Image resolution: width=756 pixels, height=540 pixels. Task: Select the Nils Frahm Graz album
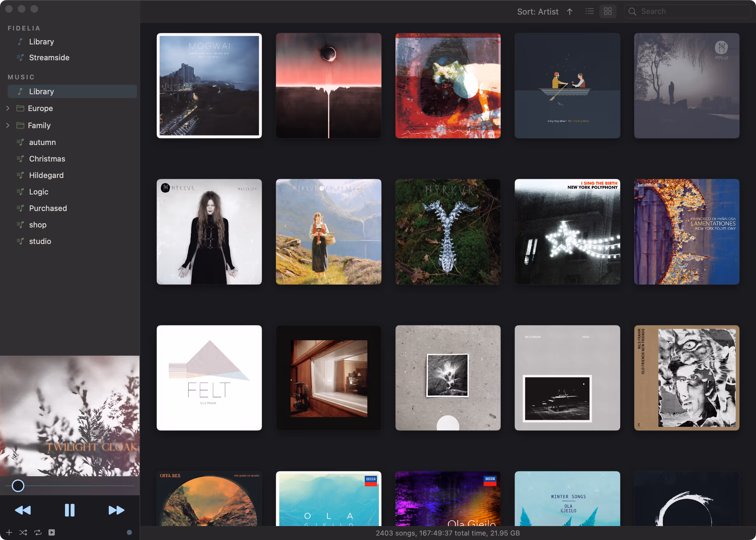pos(567,378)
